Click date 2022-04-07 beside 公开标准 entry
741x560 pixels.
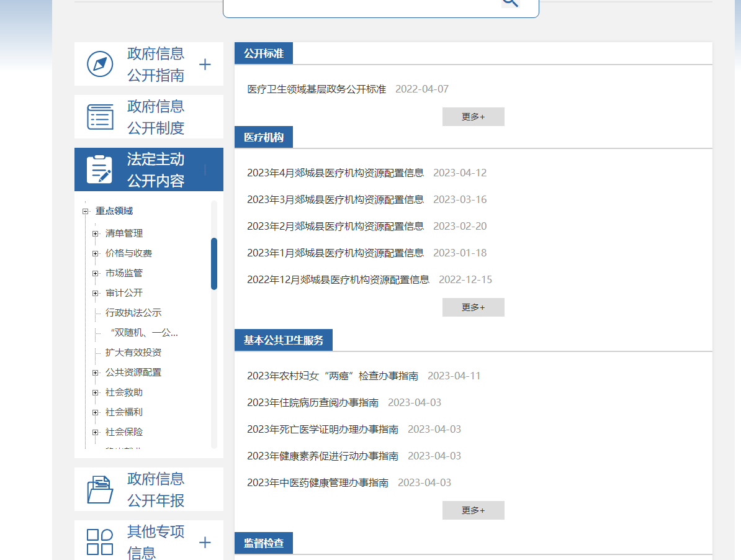point(422,89)
